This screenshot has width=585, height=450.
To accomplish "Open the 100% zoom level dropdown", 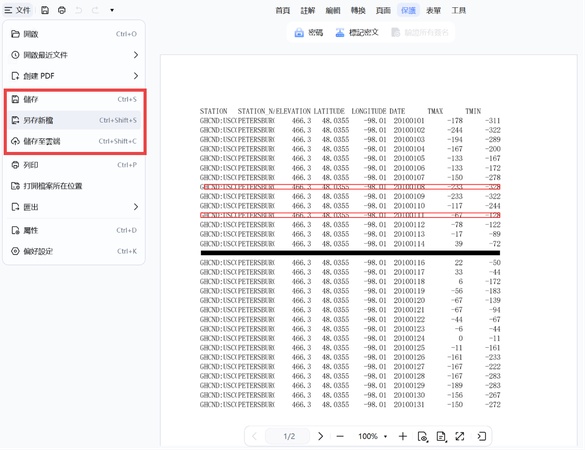I will [373, 436].
